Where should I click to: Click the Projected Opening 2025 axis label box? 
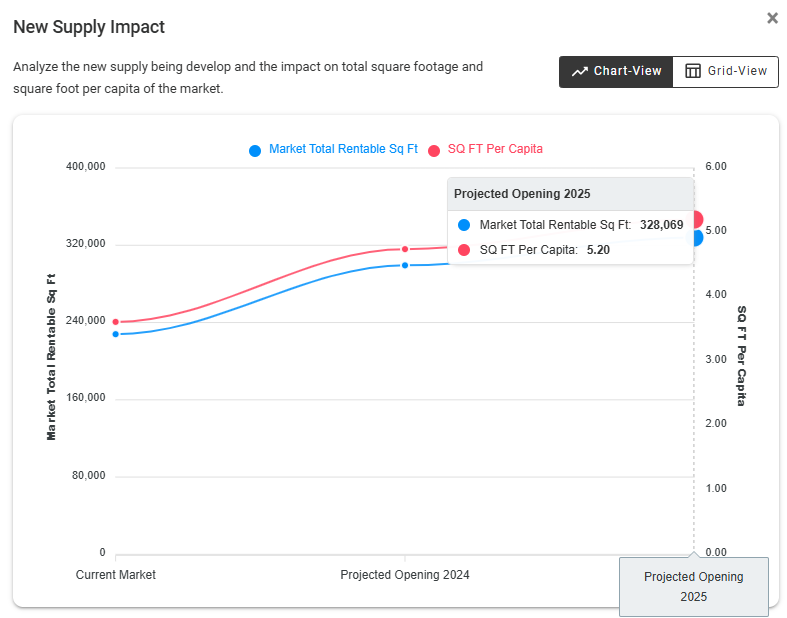[693, 586]
